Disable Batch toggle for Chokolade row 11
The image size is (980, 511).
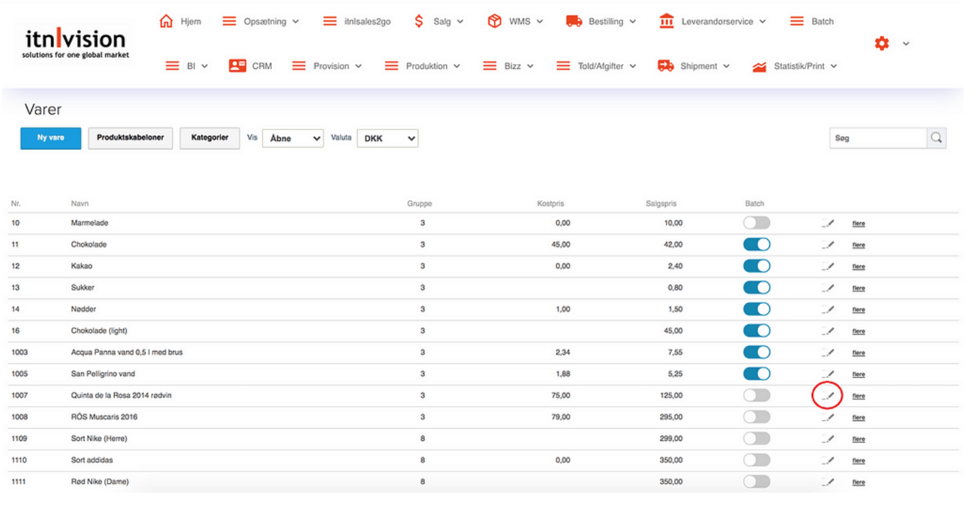(756, 245)
